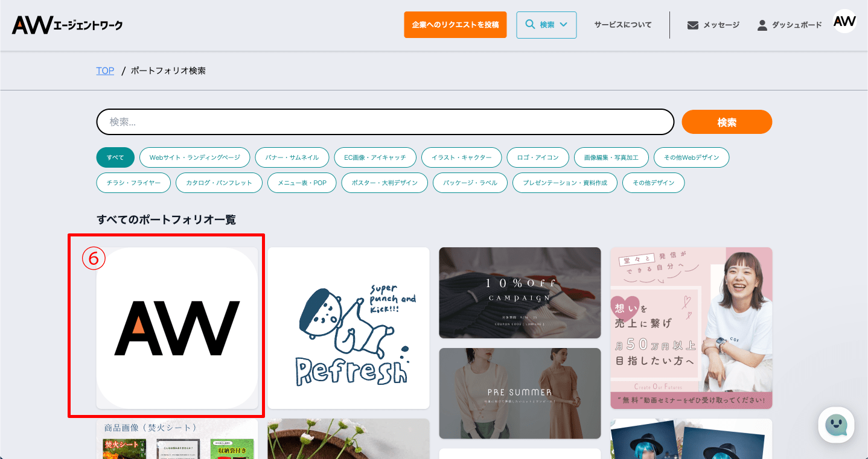Viewport: 868px width, 459px height.
Task: Filter by チラシ・フライヤー
Action: coord(133,183)
